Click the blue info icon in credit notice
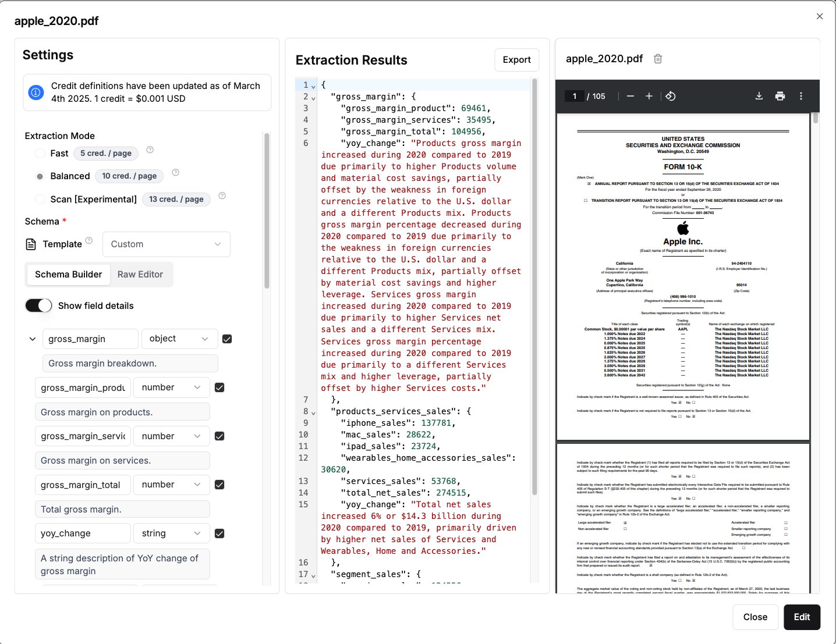The image size is (836, 644). pyautogui.click(x=36, y=92)
